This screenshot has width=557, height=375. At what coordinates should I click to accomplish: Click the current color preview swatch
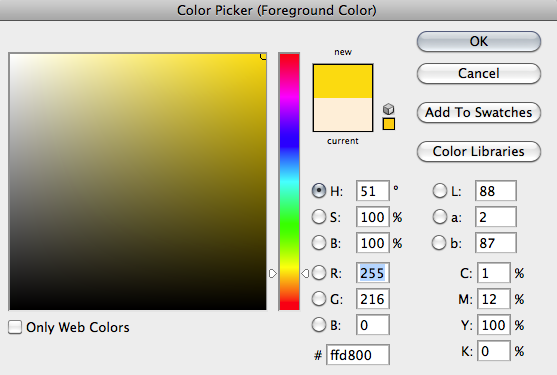click(343, 115)
